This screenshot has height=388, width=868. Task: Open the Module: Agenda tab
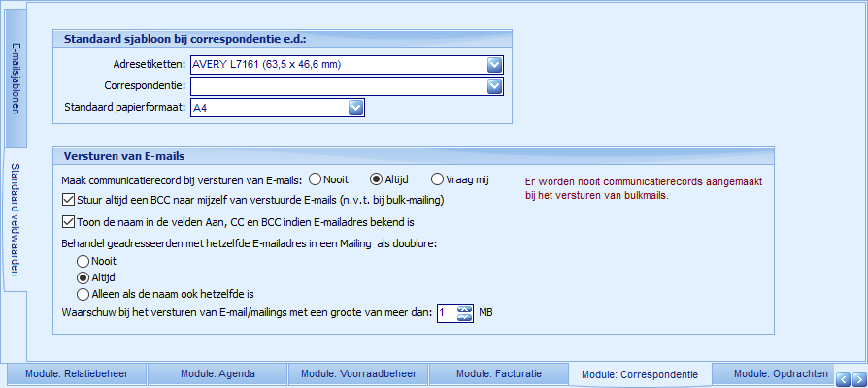[217, 374]
